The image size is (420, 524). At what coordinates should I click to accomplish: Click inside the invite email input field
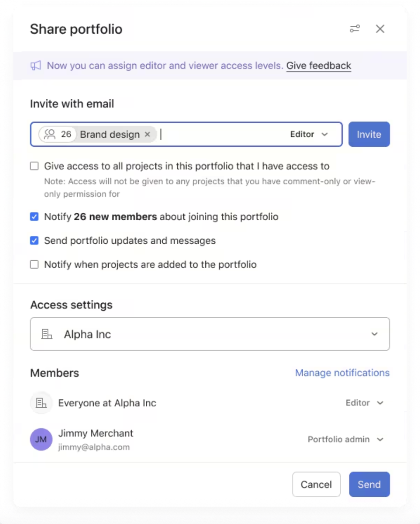click(220, 135)
